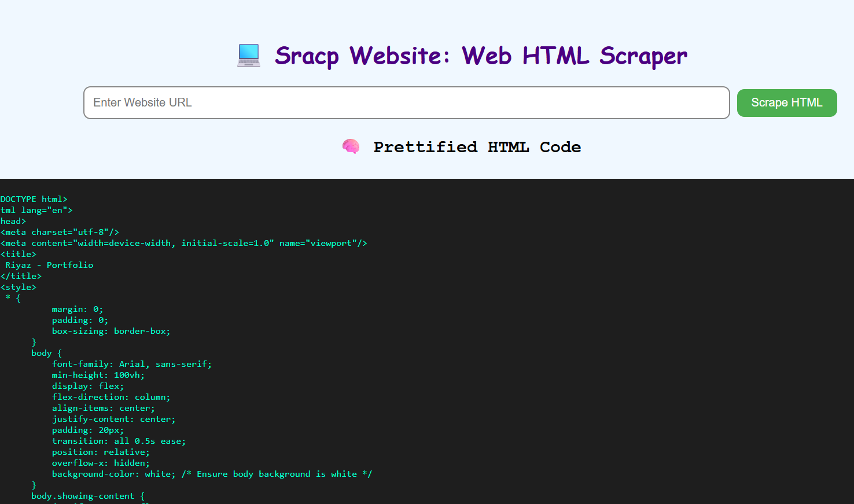Click the 'Prettified HTML Code' heading

click(477, 147)
